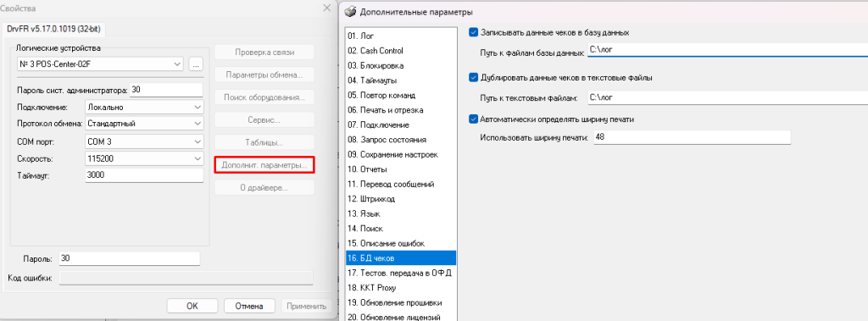Image resolution: width=868 pixels, height=321 pixels.
Task: Click the printer icon in Дополнительные параметры title
Action: 350,11
